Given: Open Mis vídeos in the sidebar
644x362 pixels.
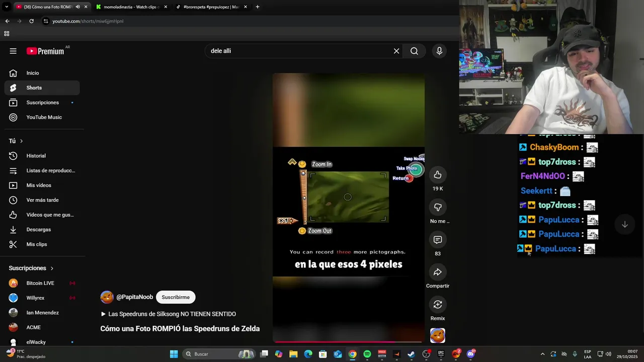Looking at the screenshot, I should pyautogui.click(x=42, y=185).
